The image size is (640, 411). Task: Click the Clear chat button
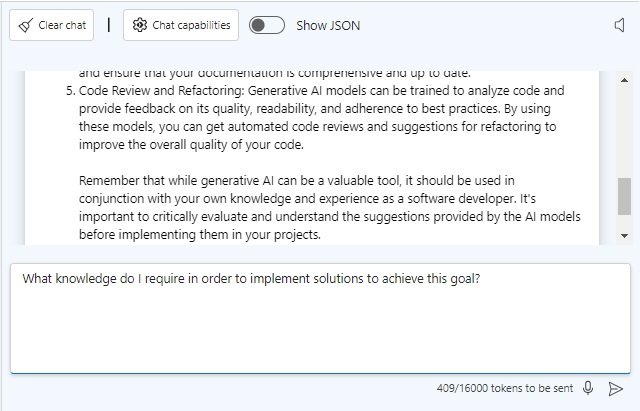click(x=51, y=25)
